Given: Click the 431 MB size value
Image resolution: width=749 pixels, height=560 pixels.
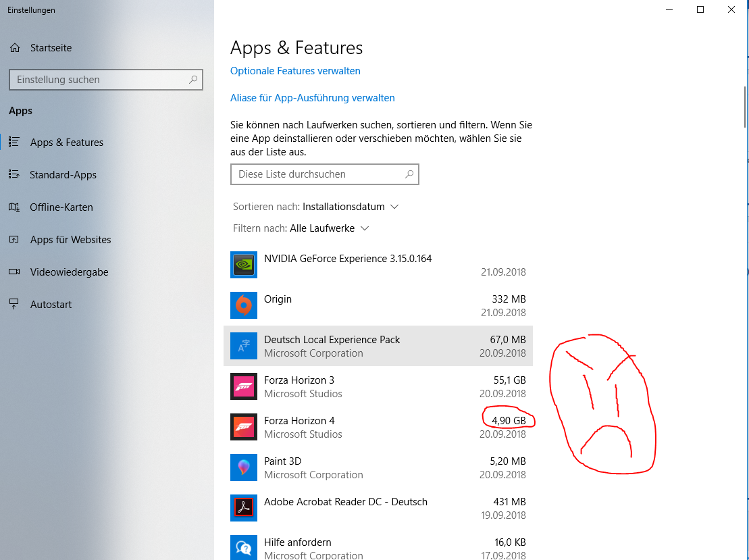Looking at the screenshot, I should point(510,502).
